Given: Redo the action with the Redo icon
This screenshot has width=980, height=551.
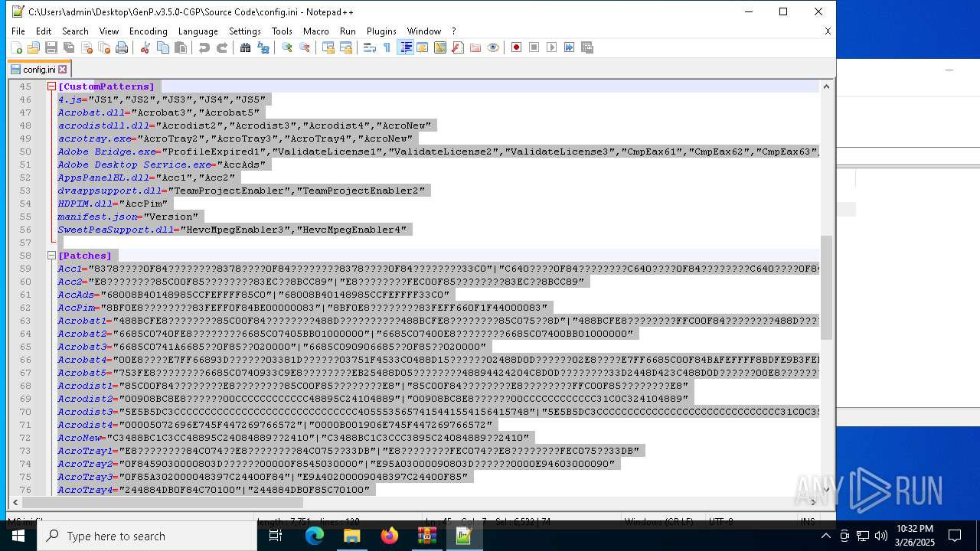Looking at the screenshot, I should click(221, 47).
